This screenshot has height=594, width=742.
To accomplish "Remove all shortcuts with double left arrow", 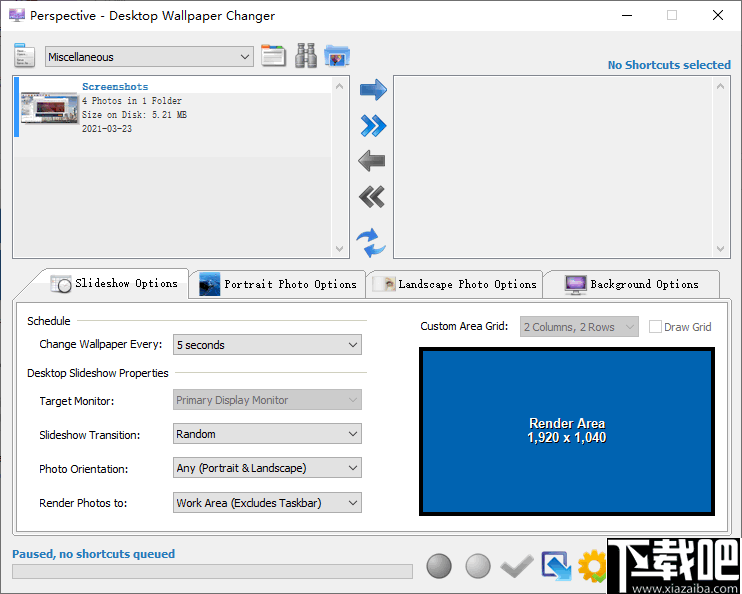I will pos(372,197).
